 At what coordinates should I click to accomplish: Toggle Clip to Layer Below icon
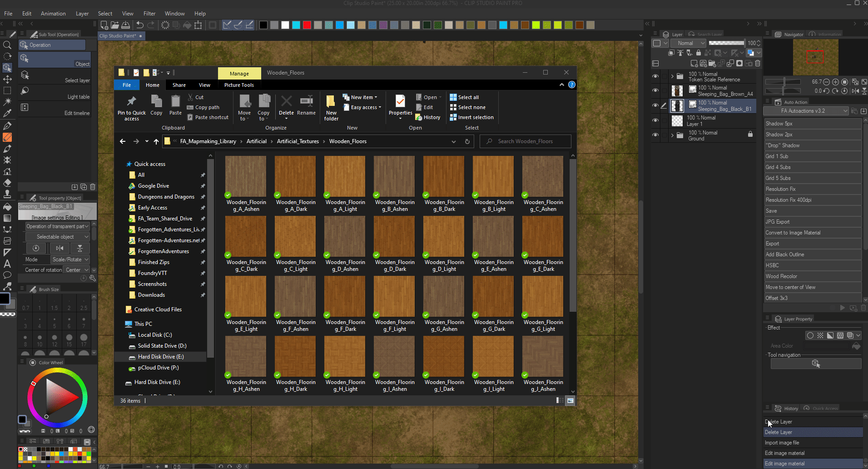pyautogui.click(x=671, y=53)
